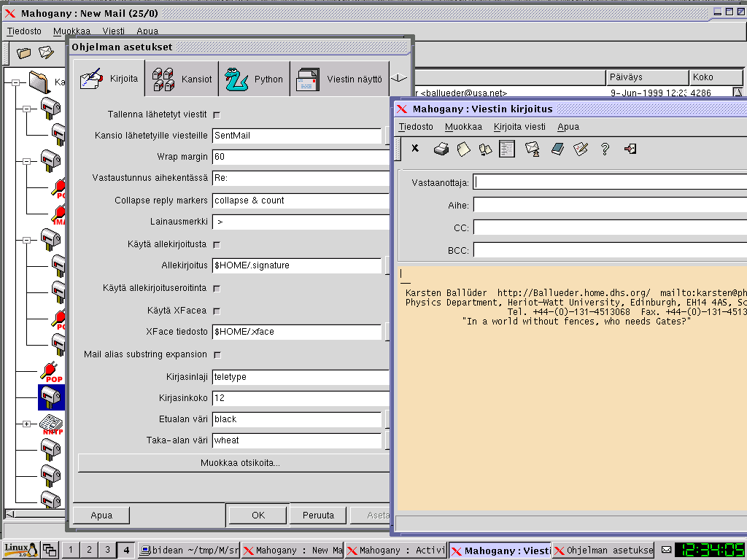Screen dimensions: 747x560
Task: Switch to bidean terminal taskbar entry
Action: (189, 551)
